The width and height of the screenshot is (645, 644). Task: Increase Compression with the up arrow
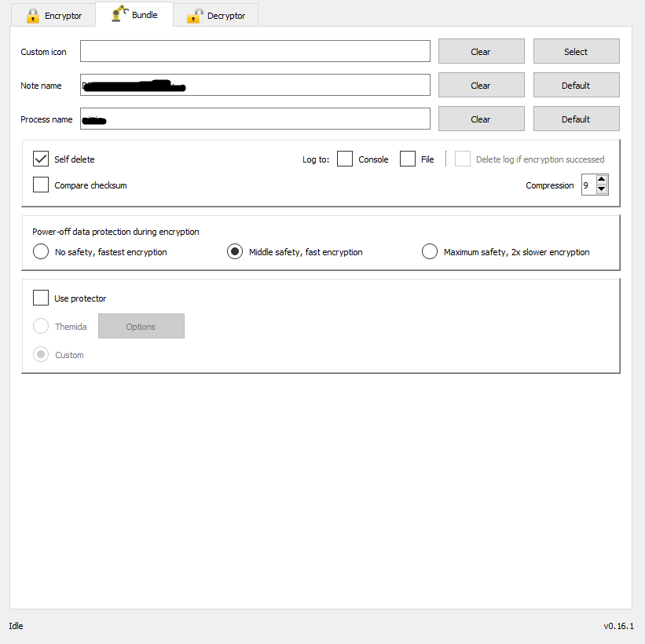click(x=602, y=181)
